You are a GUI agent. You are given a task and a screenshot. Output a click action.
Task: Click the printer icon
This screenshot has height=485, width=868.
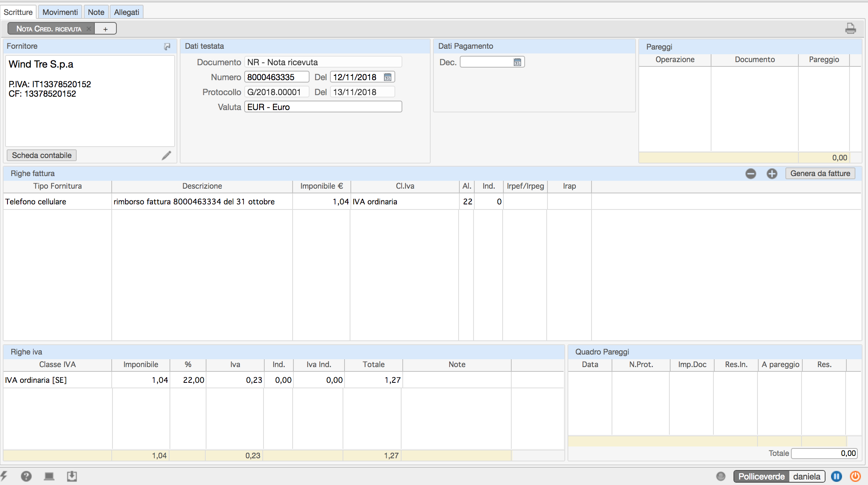click(850, 28)
